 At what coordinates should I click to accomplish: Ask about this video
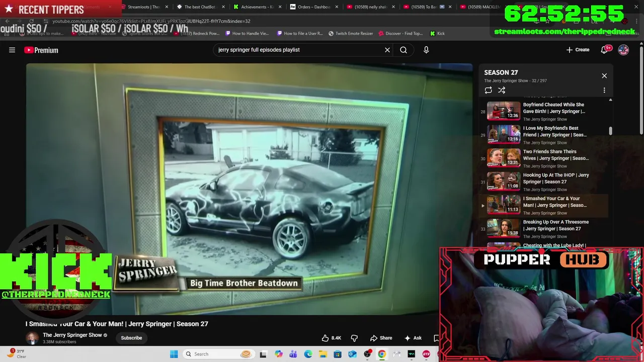click(413, 338)
